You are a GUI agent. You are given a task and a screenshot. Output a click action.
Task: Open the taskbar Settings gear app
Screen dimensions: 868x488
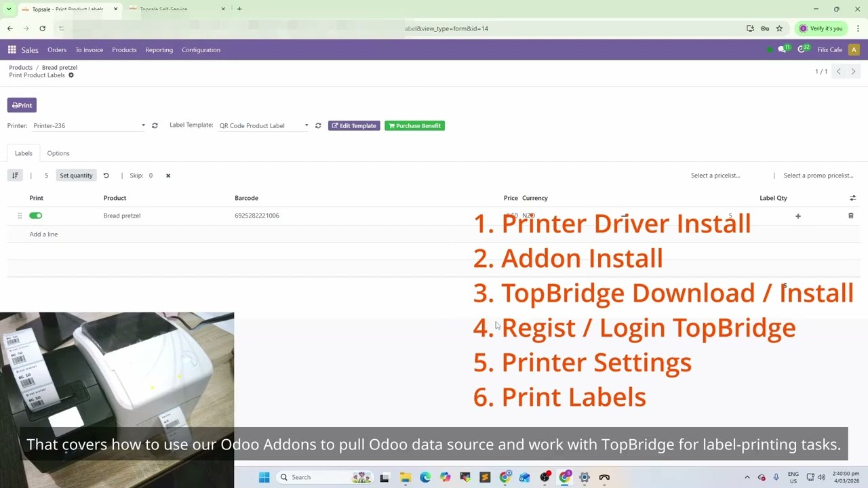click(585, 477)
